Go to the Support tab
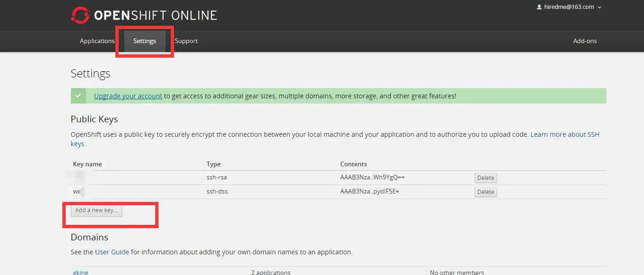This screenshot has width=644, height=275. coord(186,41)
